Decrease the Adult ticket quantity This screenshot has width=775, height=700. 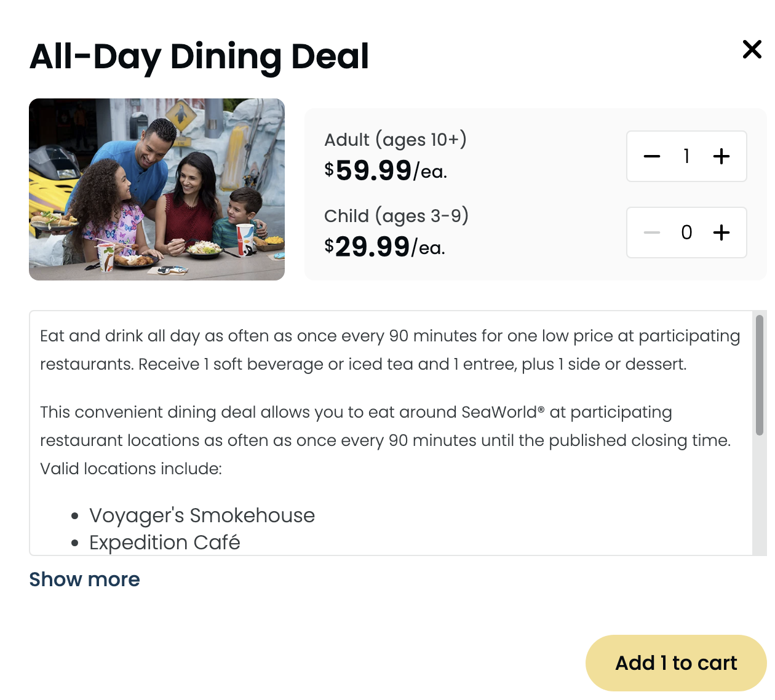pyautogui.click(x=652, y=156)
